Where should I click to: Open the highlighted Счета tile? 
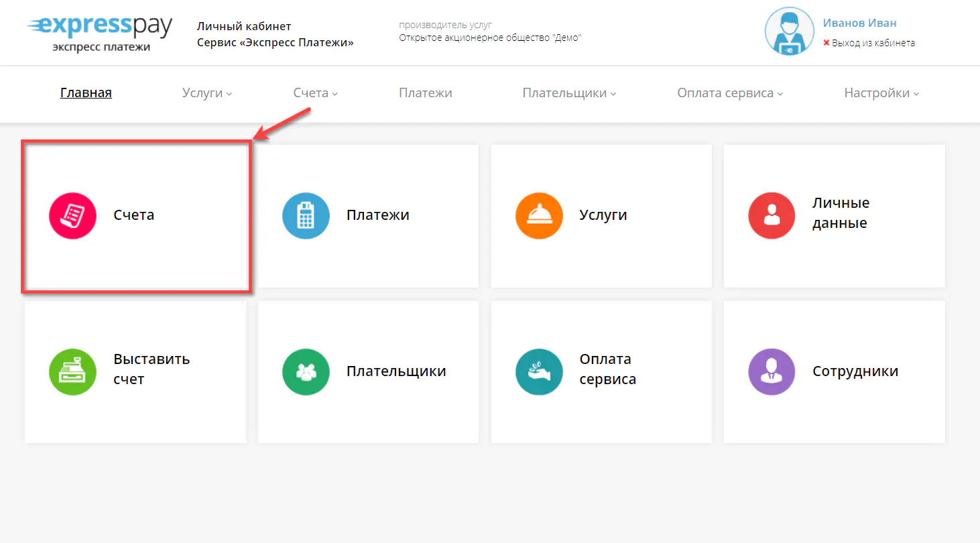(x=134, y=215)
